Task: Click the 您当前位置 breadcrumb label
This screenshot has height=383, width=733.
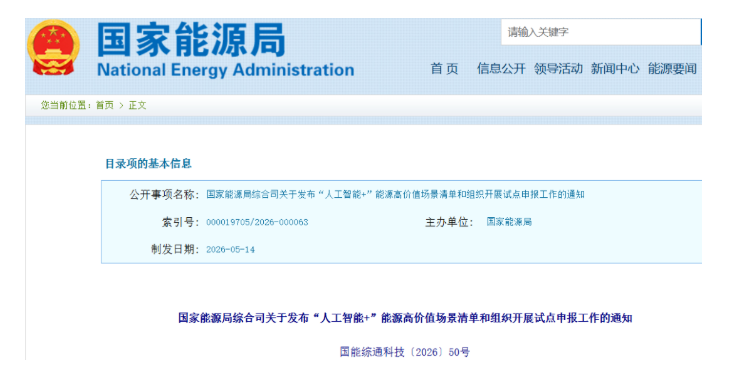Action: coord(65,105)
